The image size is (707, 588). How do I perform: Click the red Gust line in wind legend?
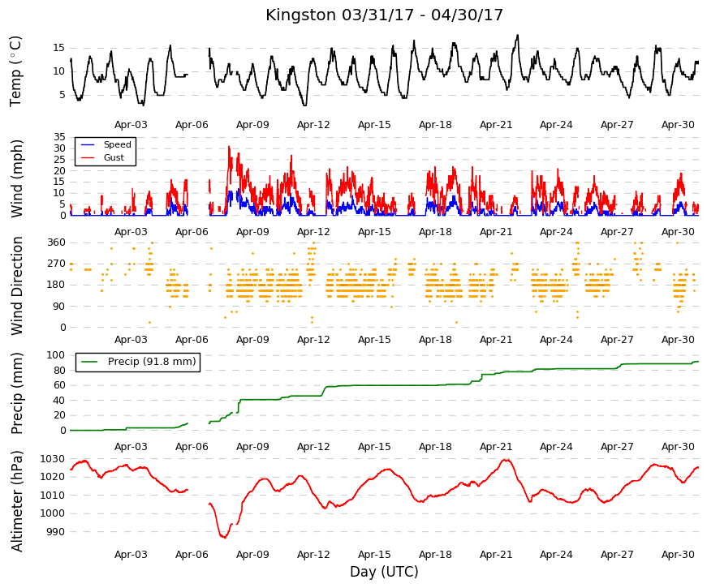point(88,157)
